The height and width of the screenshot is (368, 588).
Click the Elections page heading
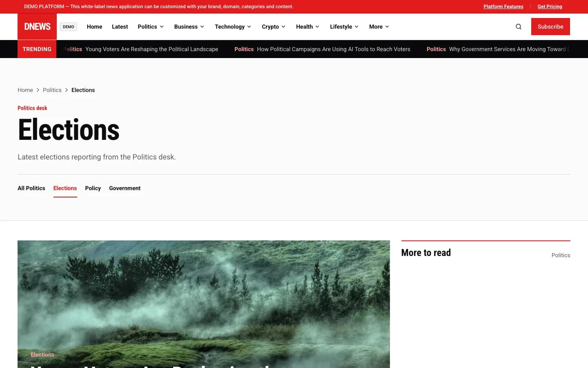(x=69, y=130)
